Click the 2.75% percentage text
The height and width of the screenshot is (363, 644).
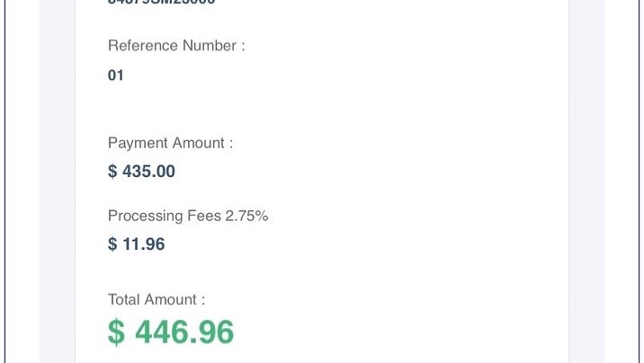tap(246, 217)
